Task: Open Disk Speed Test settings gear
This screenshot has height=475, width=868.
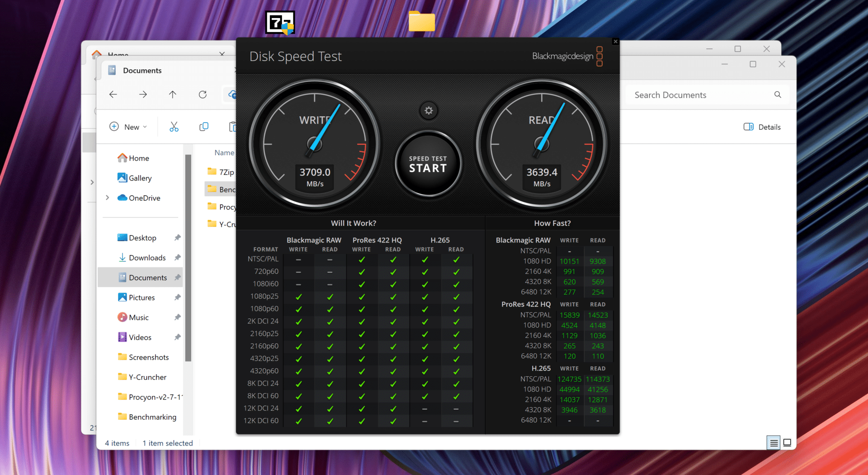Action: (429, 110)
